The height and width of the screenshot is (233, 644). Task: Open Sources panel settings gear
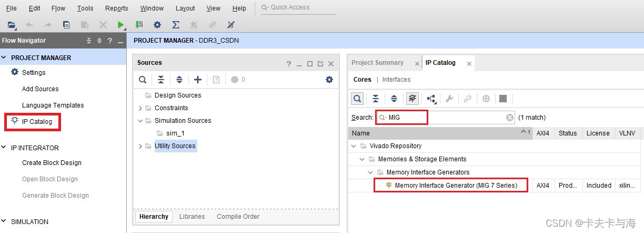coord(329,80)
